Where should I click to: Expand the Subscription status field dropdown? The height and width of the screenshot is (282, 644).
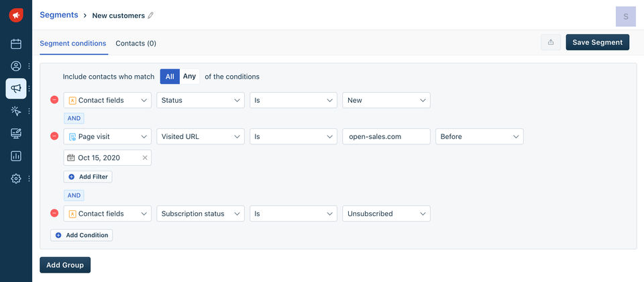(201, 214)
